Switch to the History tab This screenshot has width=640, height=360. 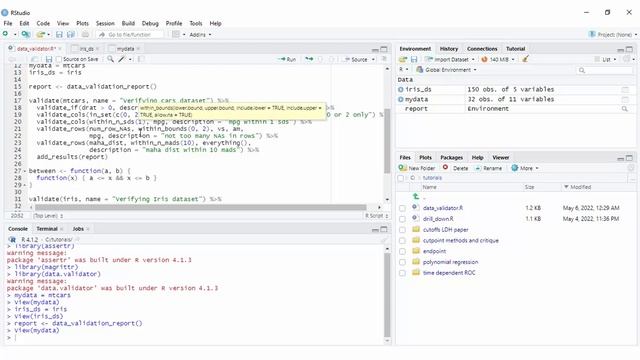tap(449, 49)
